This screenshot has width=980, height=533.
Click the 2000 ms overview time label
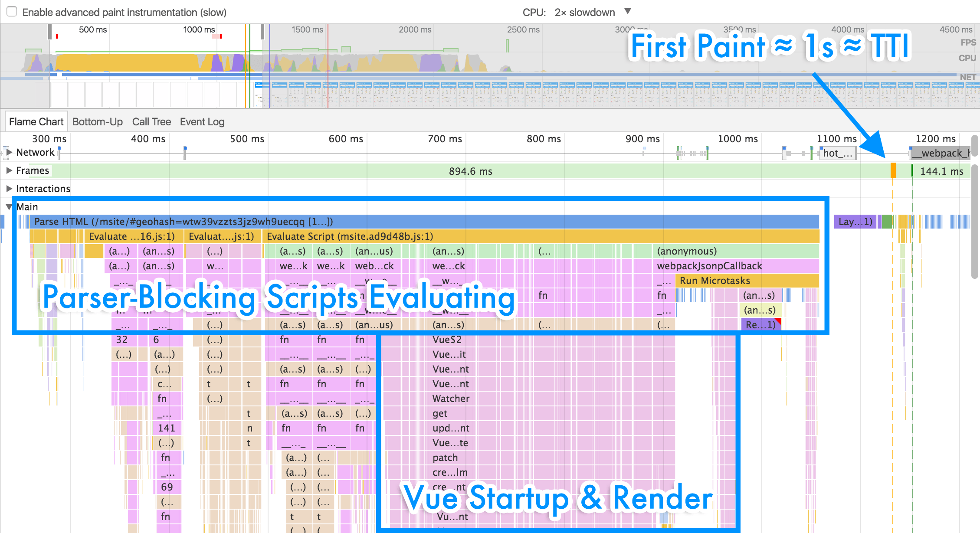415,29
